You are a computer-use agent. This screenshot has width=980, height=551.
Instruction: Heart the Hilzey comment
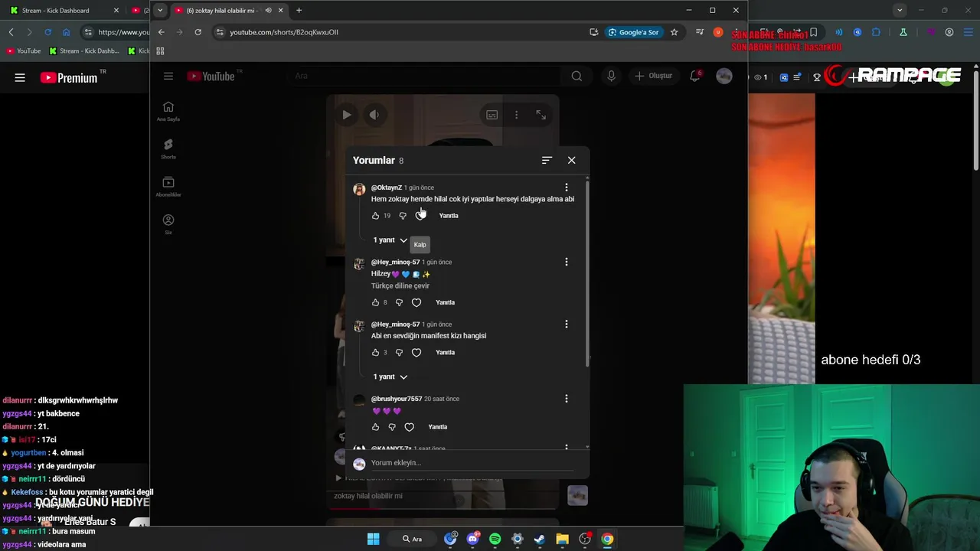416,302
